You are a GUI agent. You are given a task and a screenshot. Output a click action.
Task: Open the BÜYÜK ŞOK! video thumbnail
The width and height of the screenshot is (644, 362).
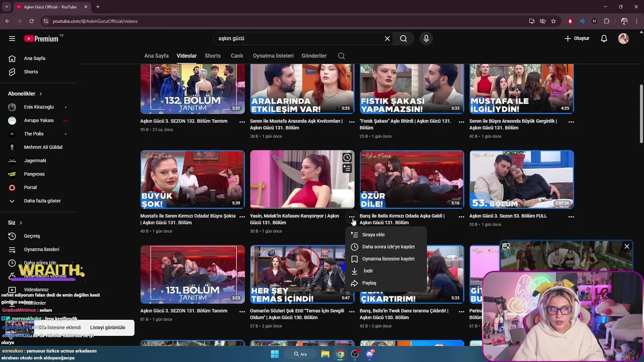coord(193,179)
